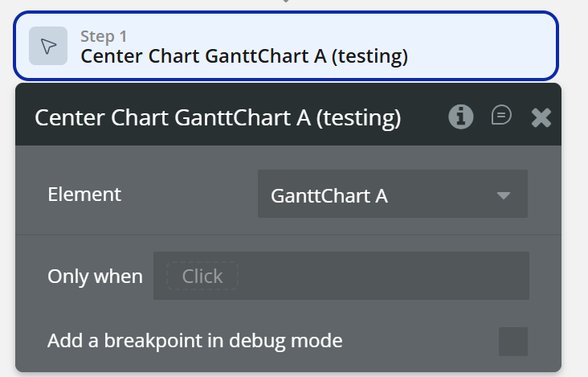Click the step title 'Center Chart GanttChart A (testing)'
Viewport: 588px width, 377px height.
244,56
